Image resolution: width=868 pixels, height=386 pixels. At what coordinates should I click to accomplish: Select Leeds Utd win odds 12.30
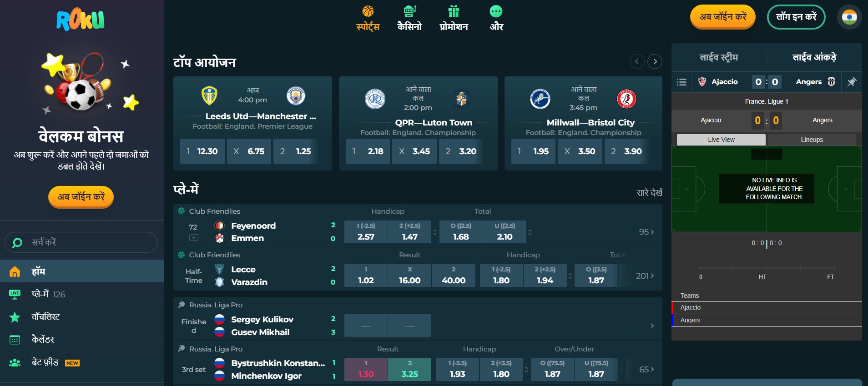202,151
